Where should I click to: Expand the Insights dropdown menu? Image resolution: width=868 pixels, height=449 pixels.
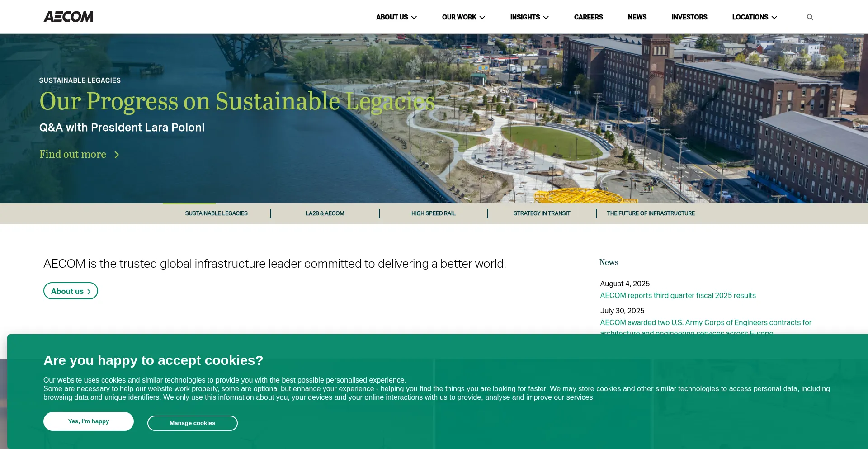pos(529,17)
